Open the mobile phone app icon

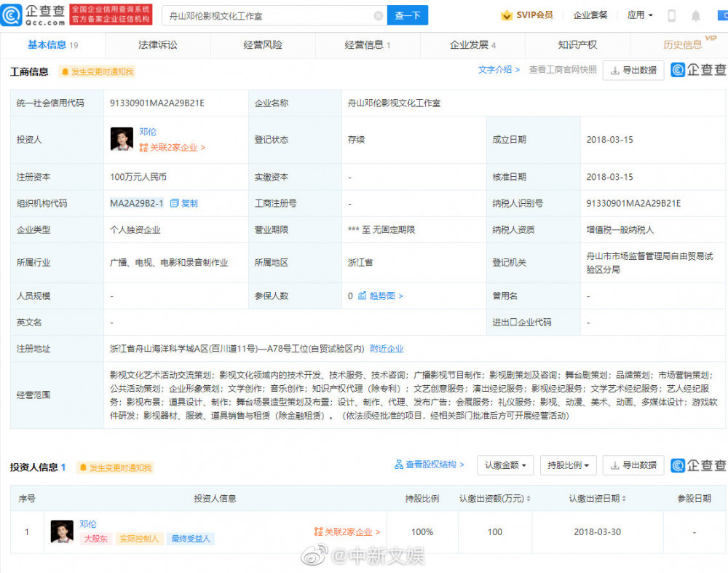tap(671, 15)
